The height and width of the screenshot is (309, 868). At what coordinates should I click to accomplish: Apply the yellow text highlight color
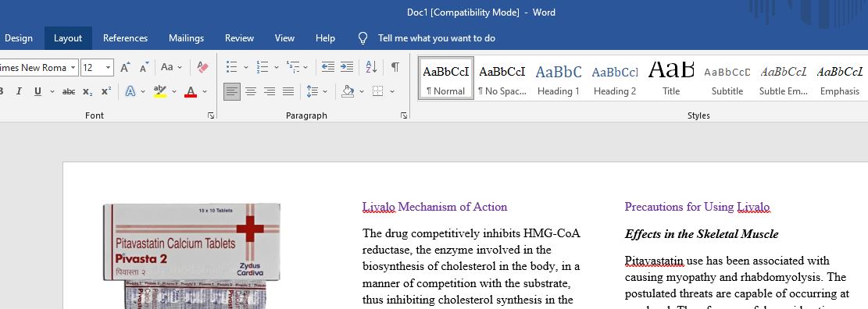tap(160, 92)
